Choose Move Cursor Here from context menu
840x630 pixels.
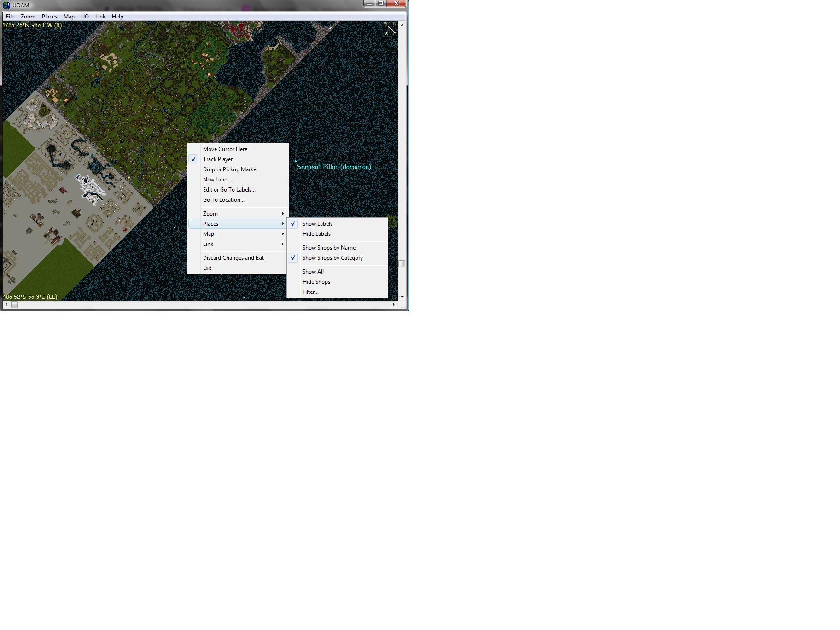(238, 149)
